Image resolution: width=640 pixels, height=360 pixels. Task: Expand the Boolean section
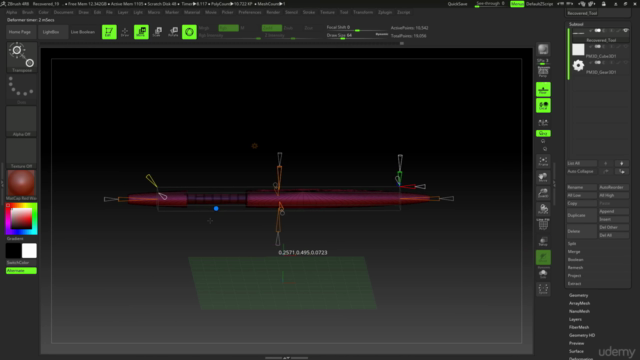[576, 260]
